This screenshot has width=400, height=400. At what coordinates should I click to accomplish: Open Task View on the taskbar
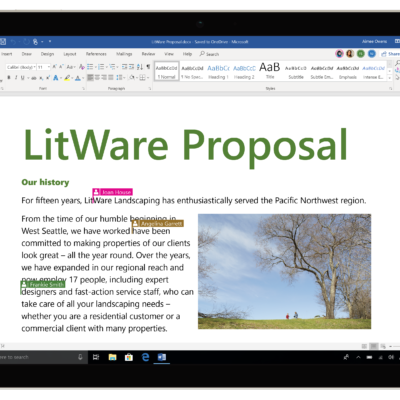pos(96,357)
